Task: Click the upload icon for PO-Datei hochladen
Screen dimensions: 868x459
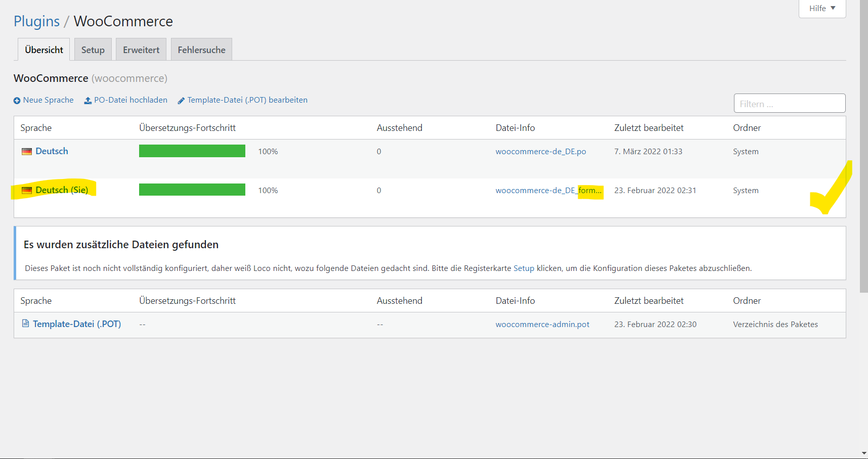Action: coord(88,101)
